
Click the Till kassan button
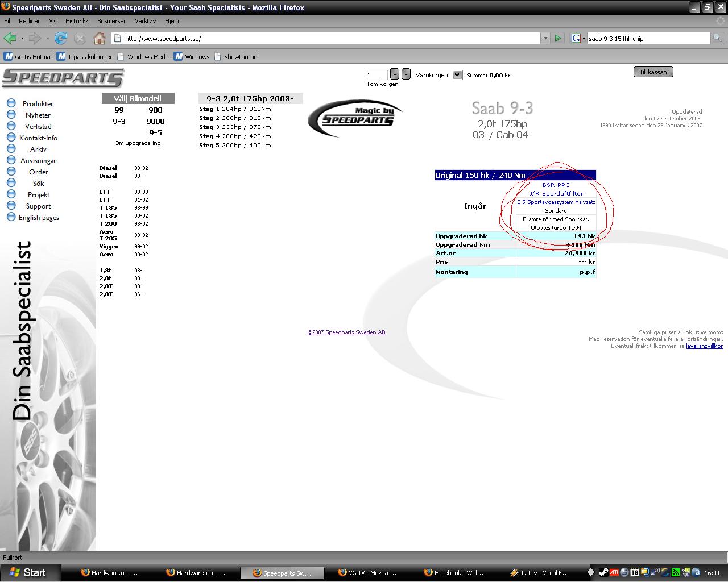click(653, 72)
